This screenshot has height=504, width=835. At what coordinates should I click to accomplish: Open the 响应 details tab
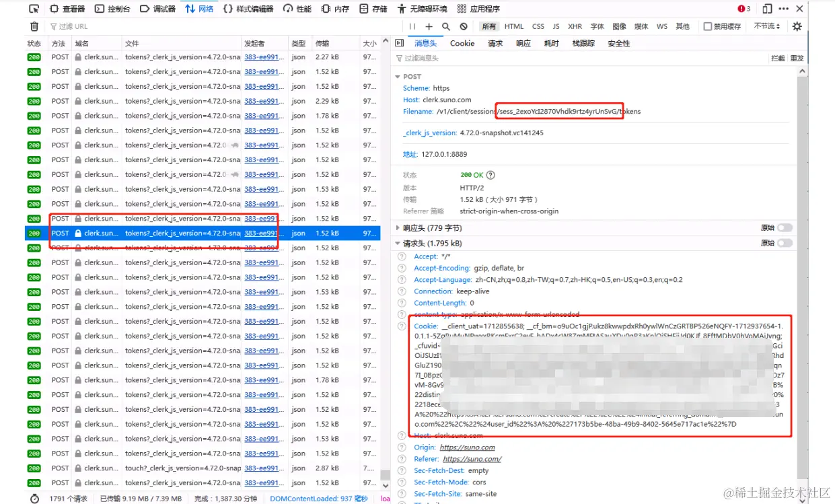pyautogui.click(x=523, y=43)
